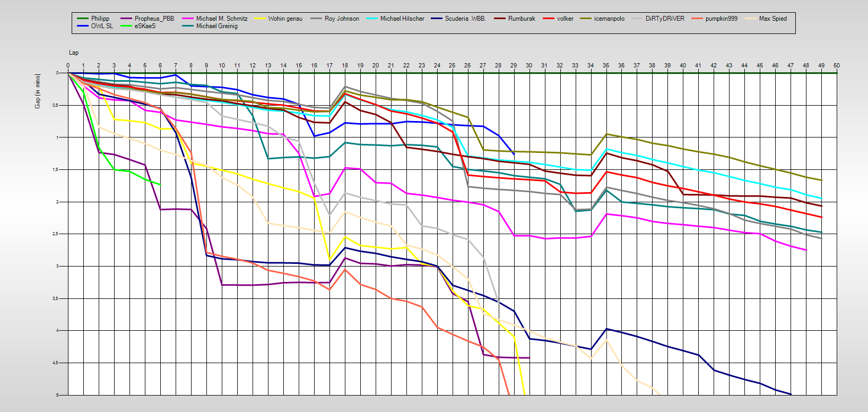Select the Scuderia .WBB. legend label
Viewport: 868px width, 412px height.
tap(465, 19)
